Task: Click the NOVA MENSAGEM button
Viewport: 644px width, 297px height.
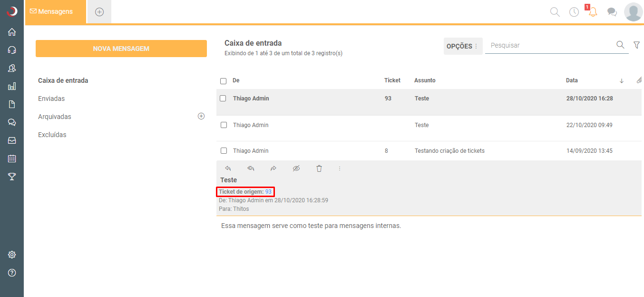Action: click(121, 49)
